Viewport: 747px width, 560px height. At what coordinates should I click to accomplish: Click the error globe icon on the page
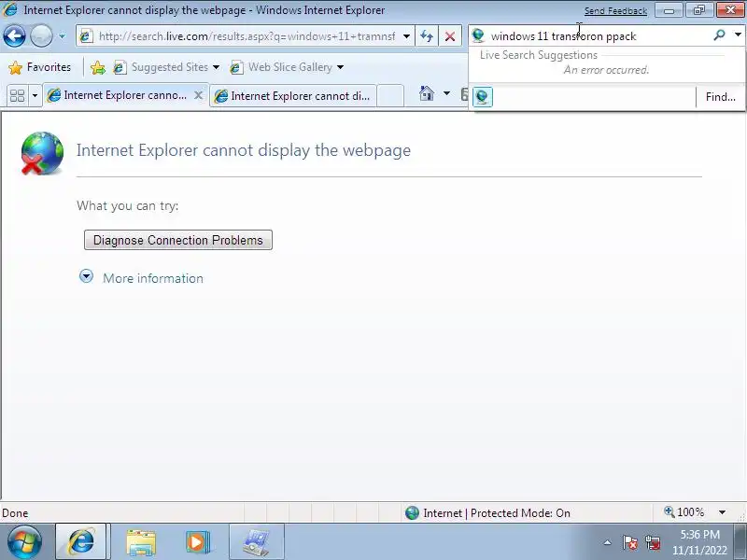click(42, 153)
